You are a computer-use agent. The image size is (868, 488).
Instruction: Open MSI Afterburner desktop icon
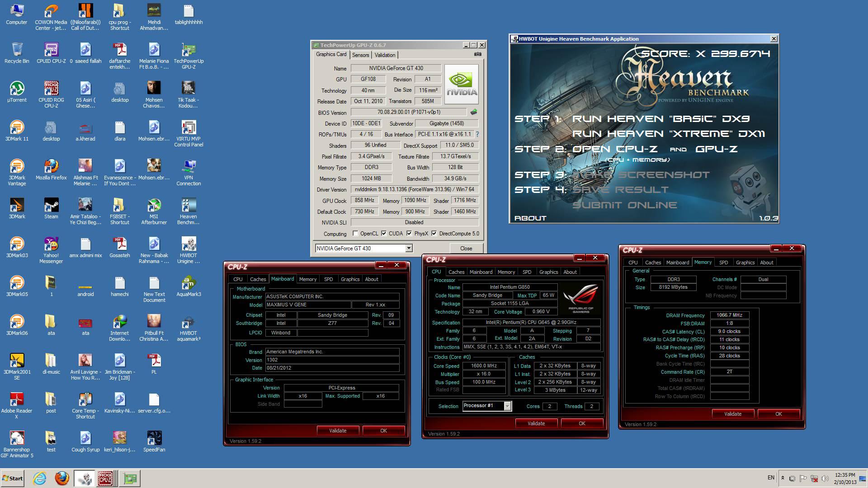[154, 211]
